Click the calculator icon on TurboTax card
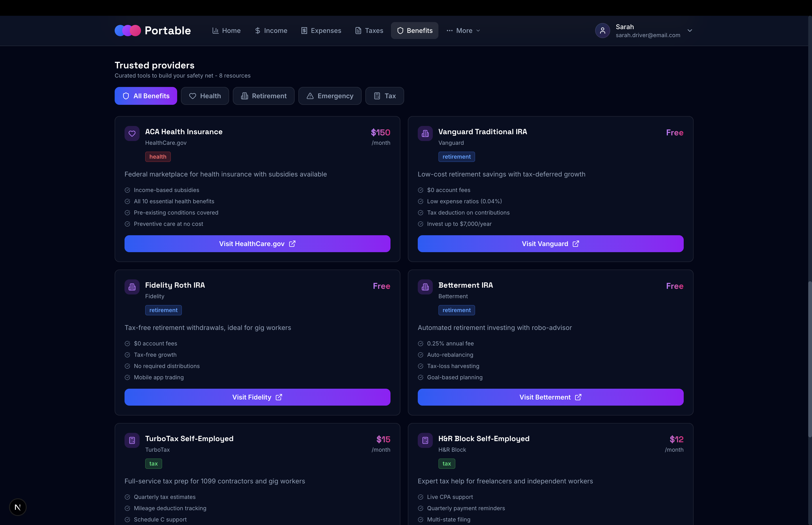Viewport: 812px width, 525px height. coord(132,440)
